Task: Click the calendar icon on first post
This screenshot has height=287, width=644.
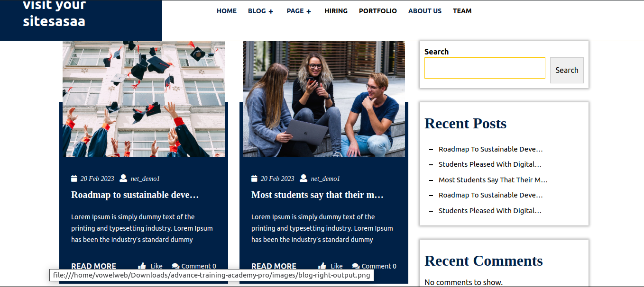Action: 74,178
